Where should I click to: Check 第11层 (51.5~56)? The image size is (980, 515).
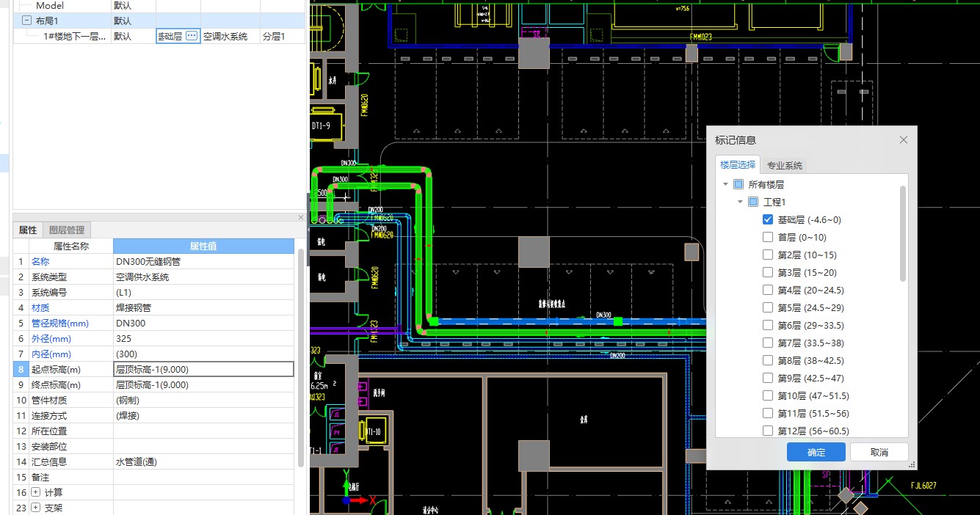pos(768,414)
